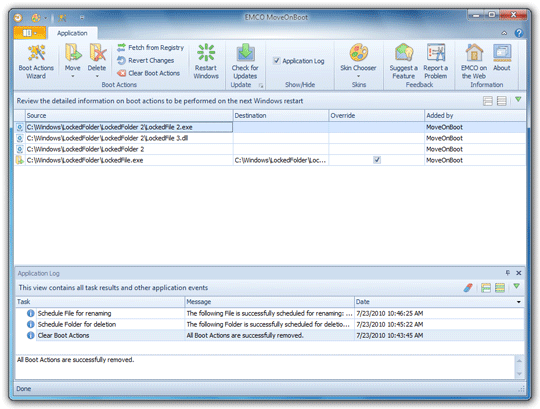Click the Move folder icon
The width and height of the screenshot is (540, 409).
point(73,52)
